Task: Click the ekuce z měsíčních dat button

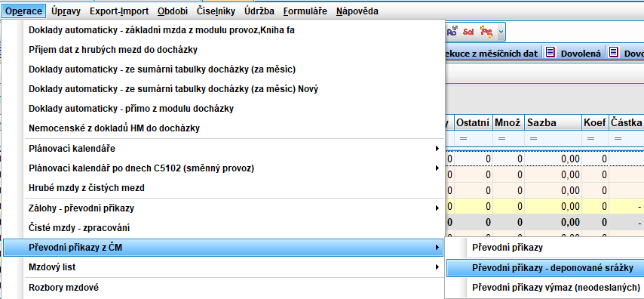Action: click(492, 53)
